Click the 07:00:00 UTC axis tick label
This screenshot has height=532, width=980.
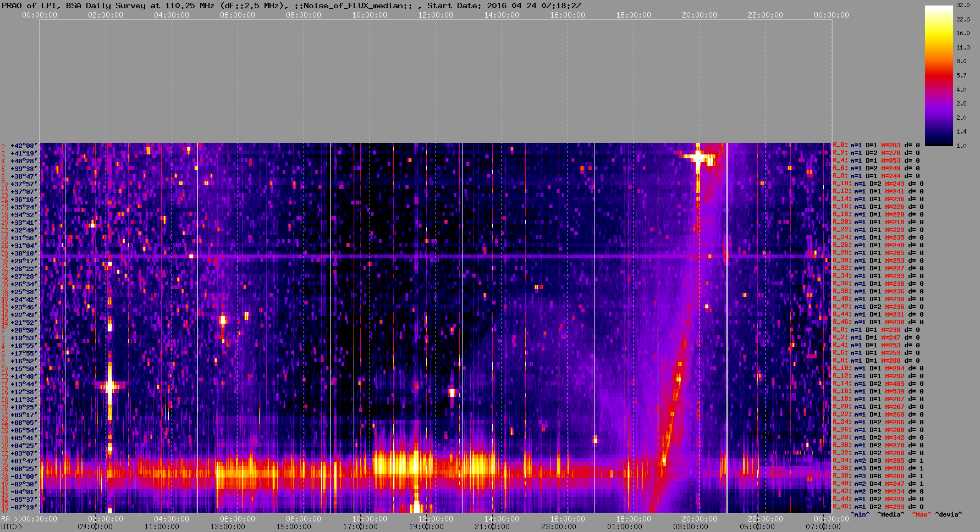[x=823, y=527]
